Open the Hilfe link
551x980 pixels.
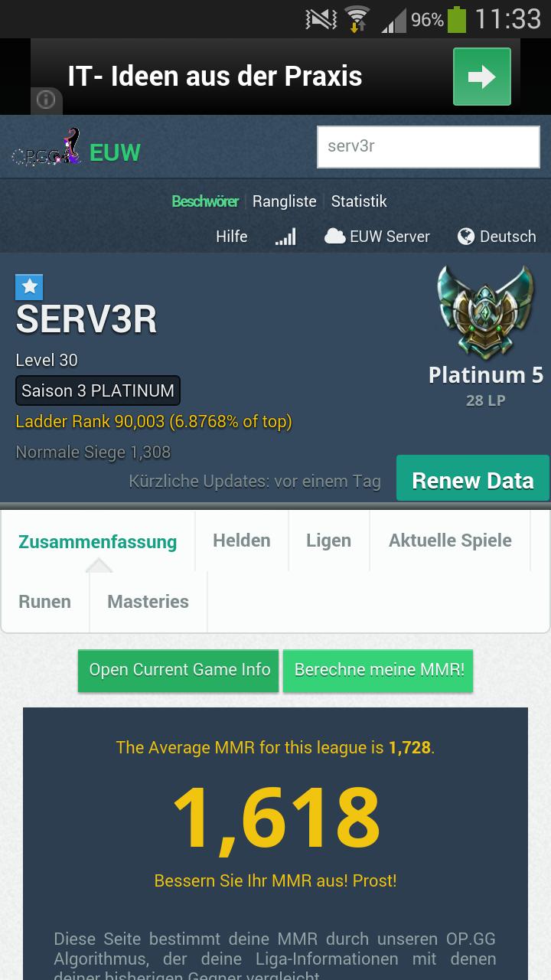coord(231,237)
